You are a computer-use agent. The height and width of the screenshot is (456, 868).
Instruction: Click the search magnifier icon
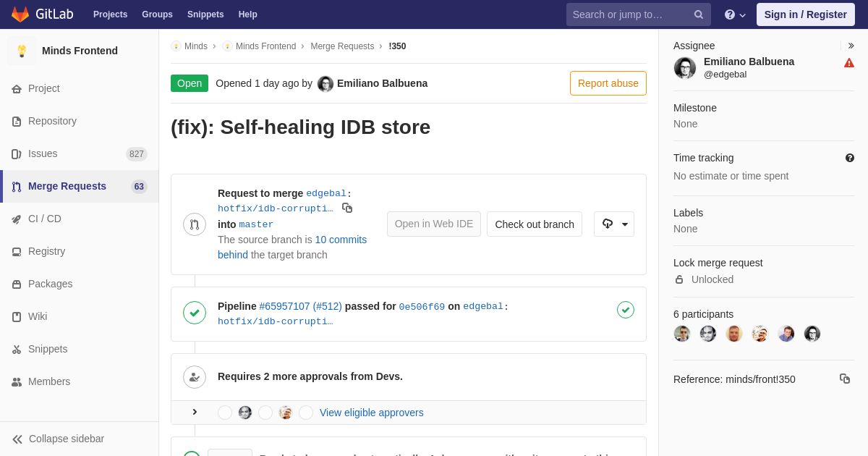click(699, 14)
